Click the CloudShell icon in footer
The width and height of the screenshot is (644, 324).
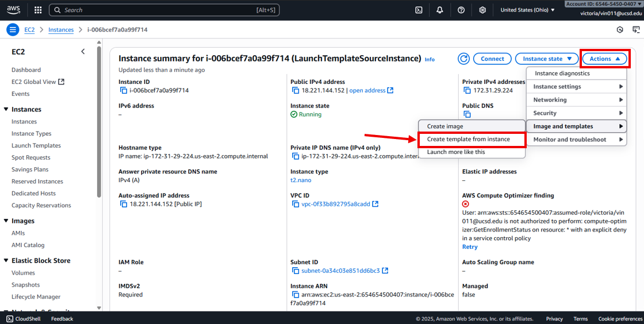click(x=10, y=319)
